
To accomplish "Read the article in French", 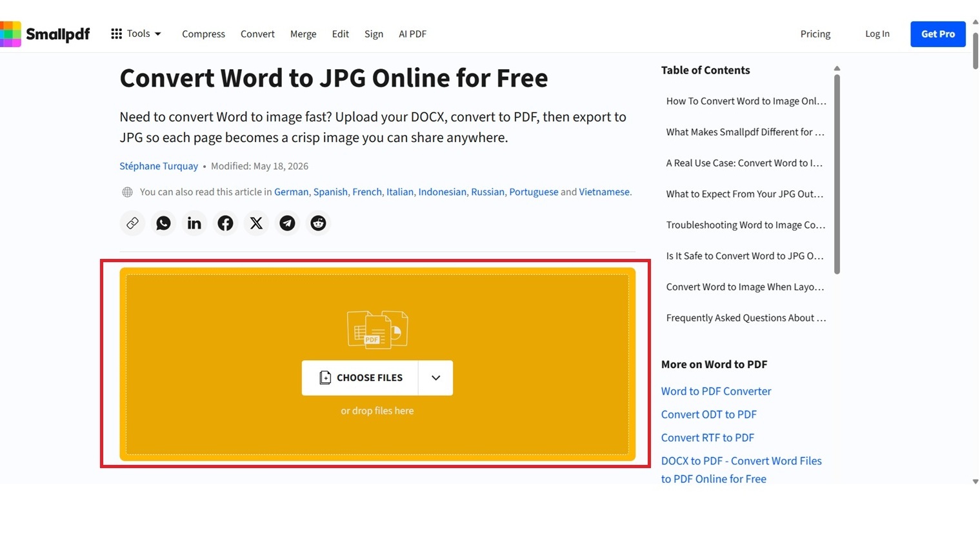I will click(367, 192).
